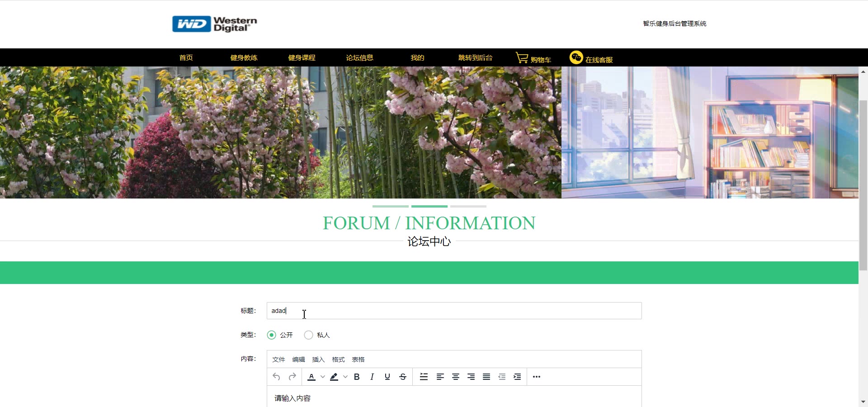Select the 公开 (public) type radio

pyautogui.click(x=271, y=335)
